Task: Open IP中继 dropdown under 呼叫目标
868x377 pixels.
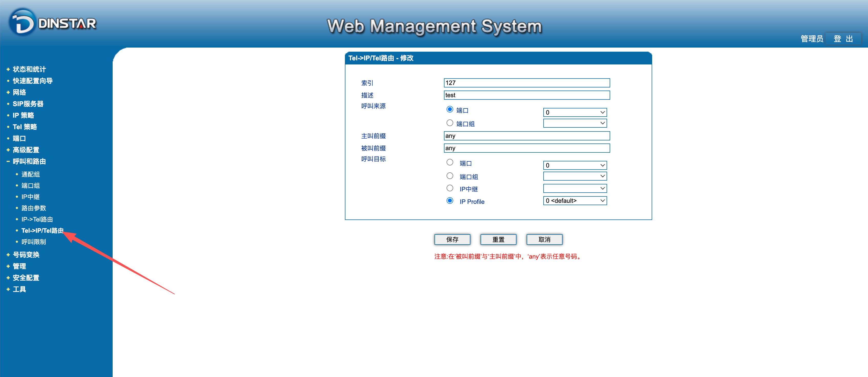Action: click(575, 188)
